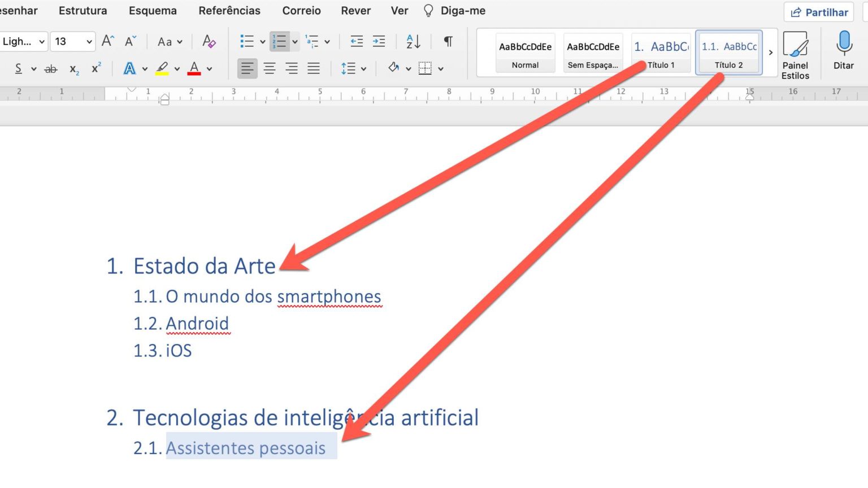Open the font name dropdown
The width and height of the screenshot is (868, 488).
(x=42, y=42)
